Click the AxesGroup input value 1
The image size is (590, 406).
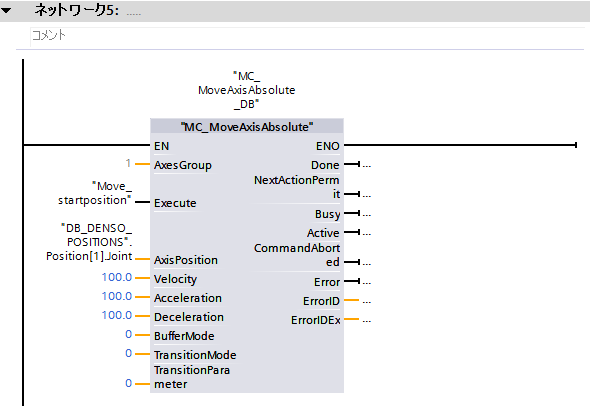point(128,163)
